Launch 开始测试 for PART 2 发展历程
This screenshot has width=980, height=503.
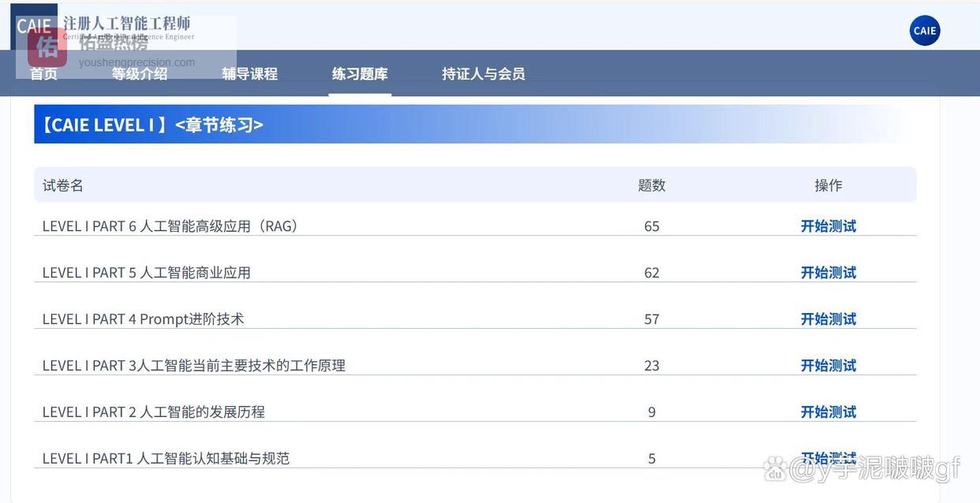click(828, 412)
